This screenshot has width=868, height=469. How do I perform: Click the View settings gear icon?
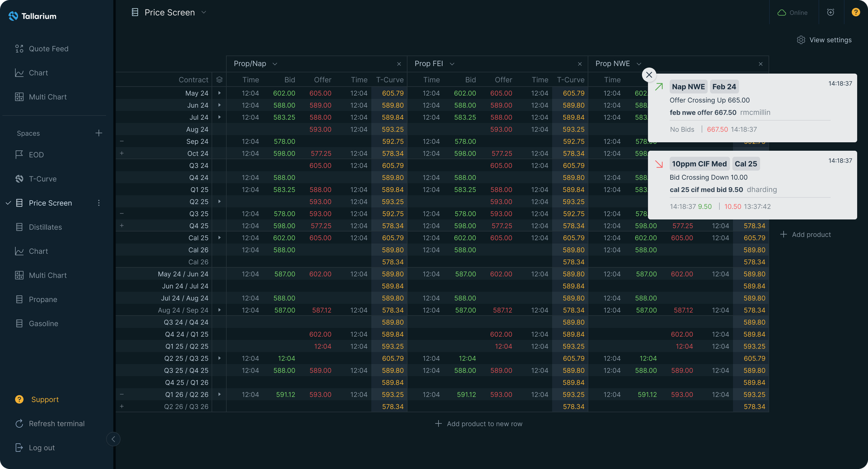[x=801, y=40]
